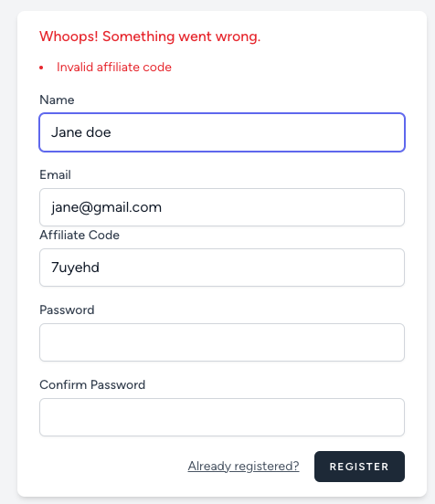Place cursor on the 'Jane doe' text
Image resolution: width=435 pixels, height=504 pixels.
tap(81, 132)
